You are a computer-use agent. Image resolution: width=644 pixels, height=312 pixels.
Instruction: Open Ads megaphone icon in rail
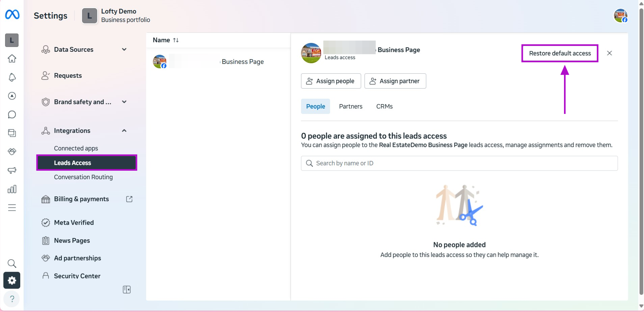tap(12, 170)
